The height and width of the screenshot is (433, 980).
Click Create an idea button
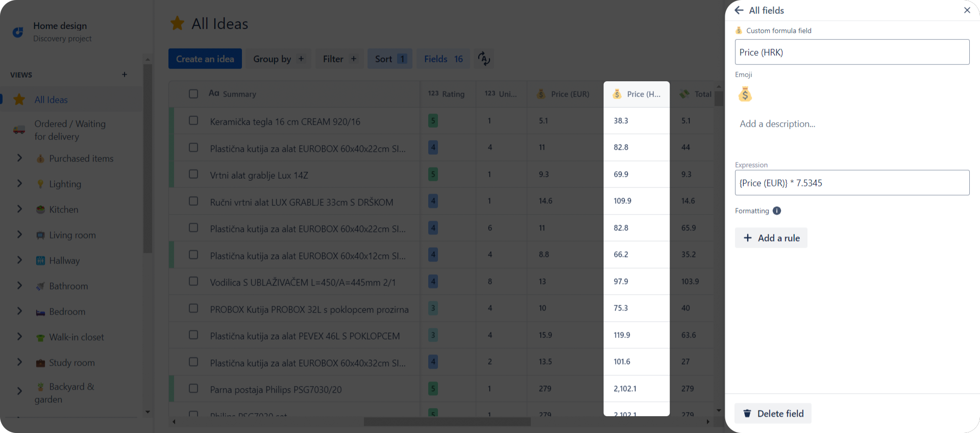pos(205,59)
